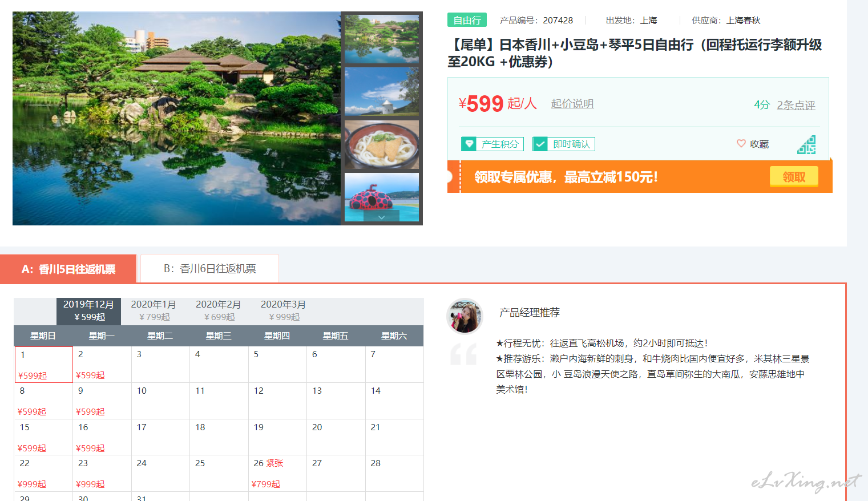
Task: Open the 2条点评 reviews link
Action: coord(796,105)
